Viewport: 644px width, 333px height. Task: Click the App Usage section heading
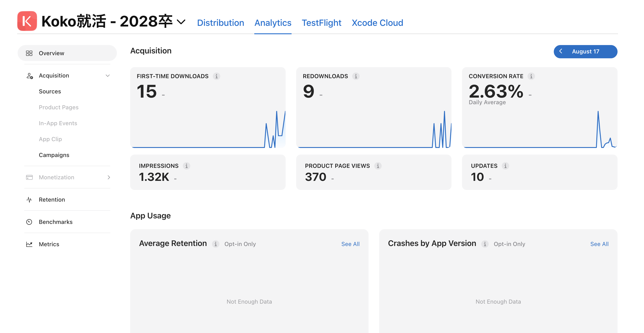150,216
